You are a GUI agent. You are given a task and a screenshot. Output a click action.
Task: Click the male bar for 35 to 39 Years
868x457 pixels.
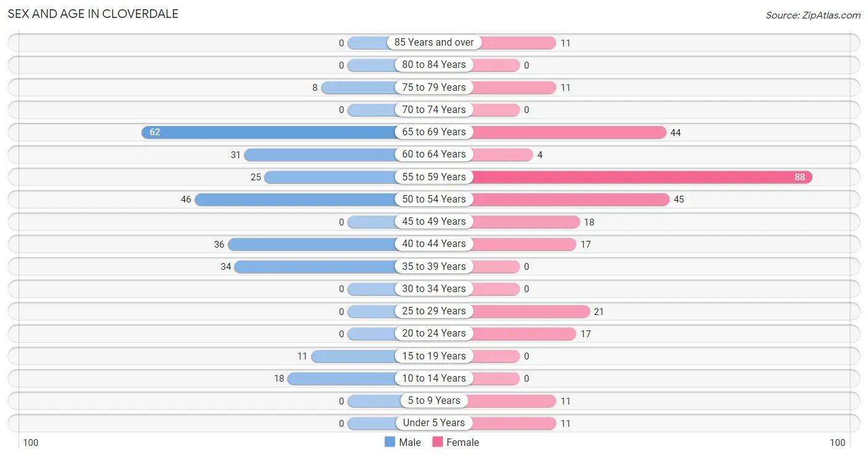315,267
